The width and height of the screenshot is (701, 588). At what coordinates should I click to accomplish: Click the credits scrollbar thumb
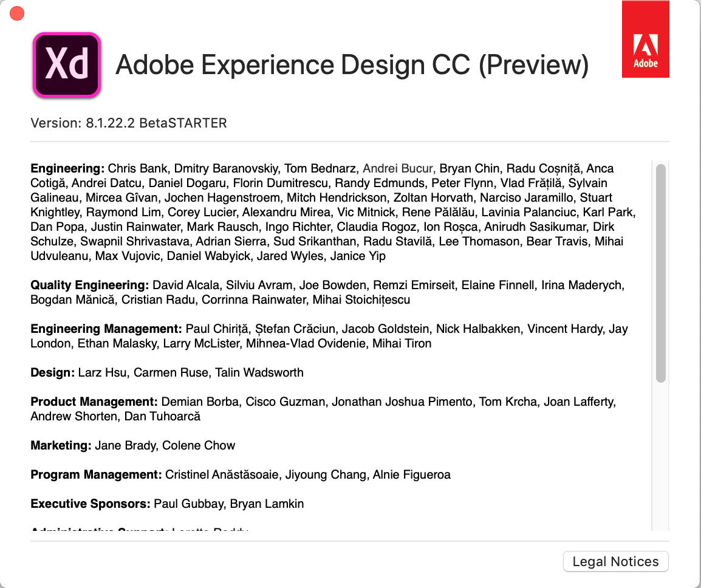click(x=660, y=273)
